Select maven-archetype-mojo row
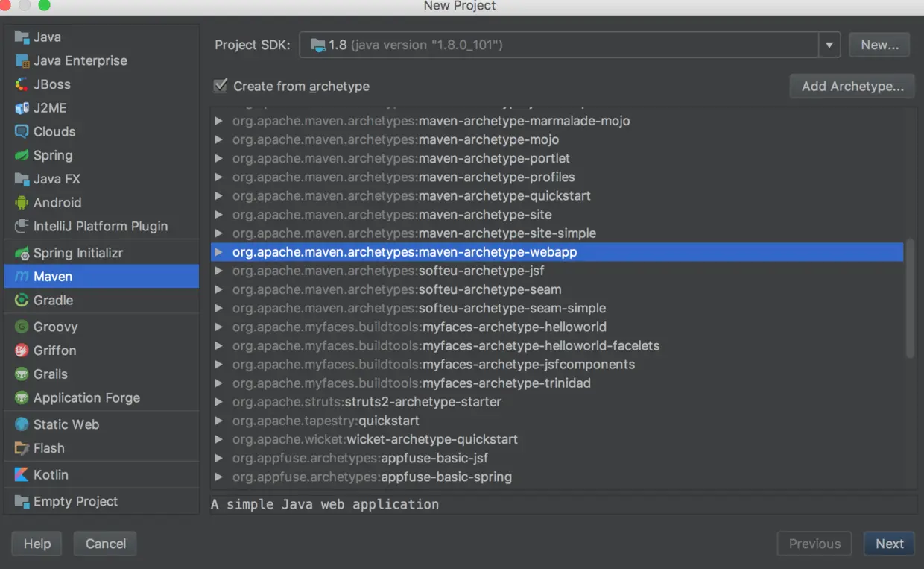Viewport: 924px width, 569px height. pyautogui.click(x=557, y=139)
